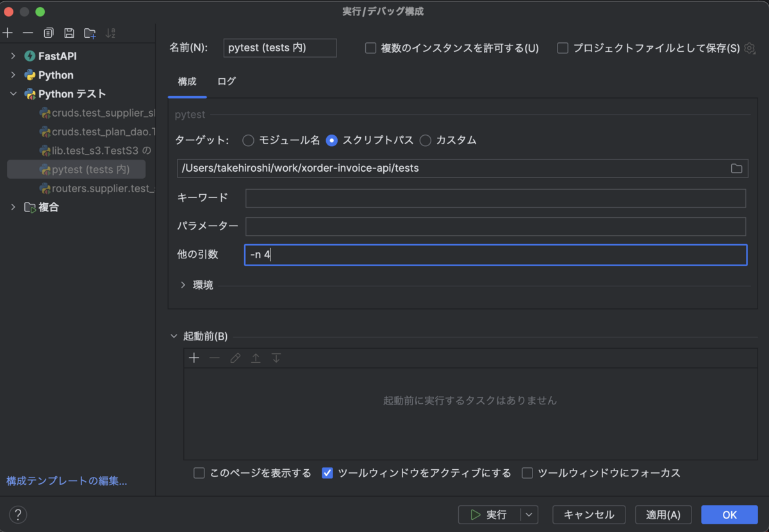Select pytest (tests 内) configuration in tree

(x=76, y=169)
